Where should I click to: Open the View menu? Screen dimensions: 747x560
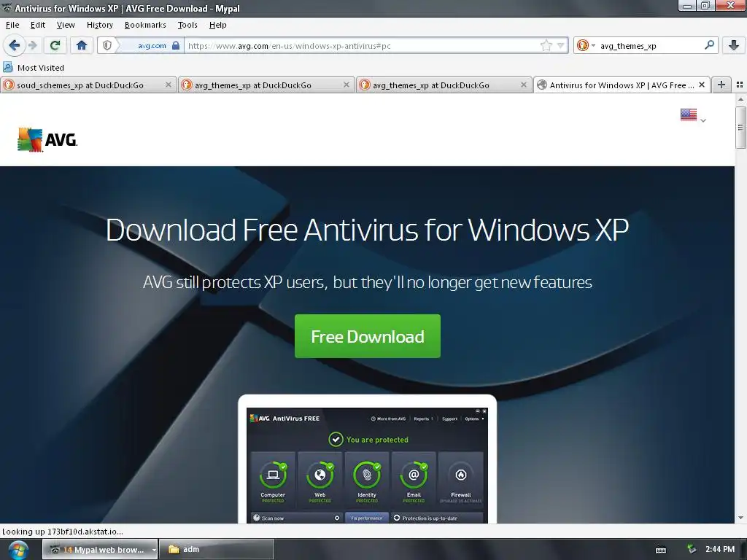pyautogui.click(x=66, y=25)
